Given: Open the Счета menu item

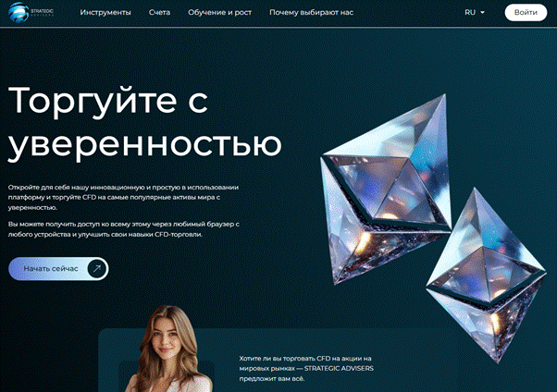Looking at the screenshot, I should coord(159,12).
